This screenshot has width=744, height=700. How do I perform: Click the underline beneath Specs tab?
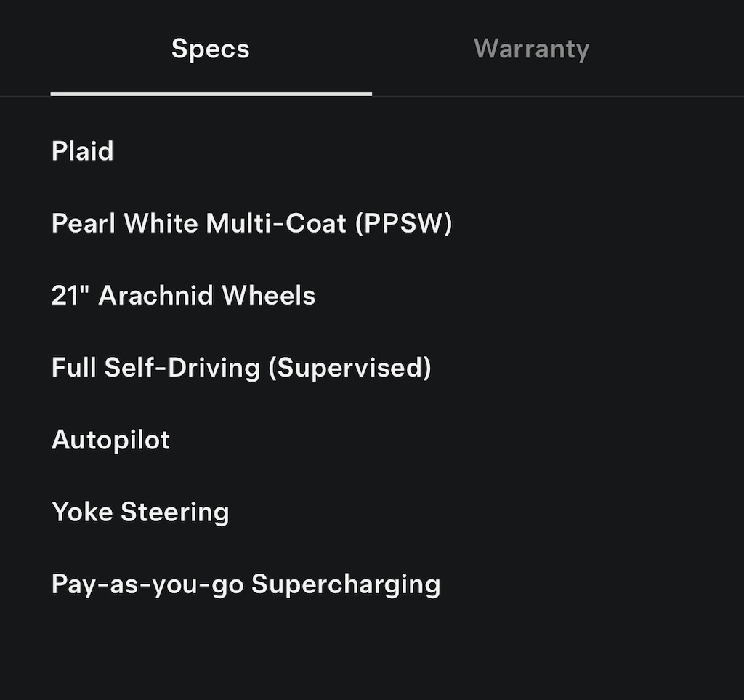[x=211, y=94]
